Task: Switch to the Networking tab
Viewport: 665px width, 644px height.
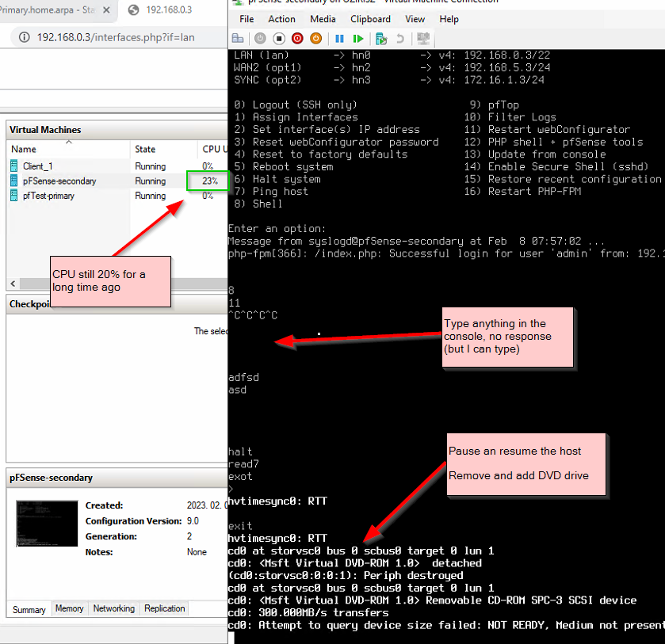Action: point(113,608)
